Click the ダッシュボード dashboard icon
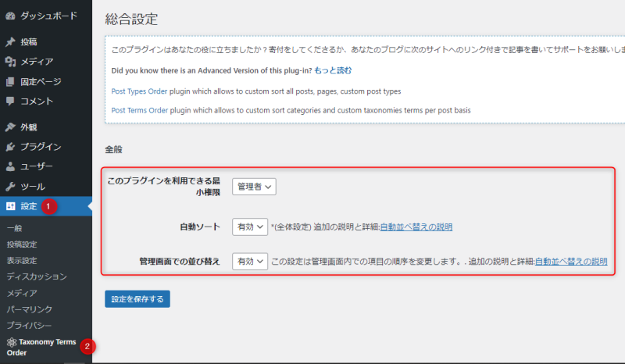 [10, 15]
